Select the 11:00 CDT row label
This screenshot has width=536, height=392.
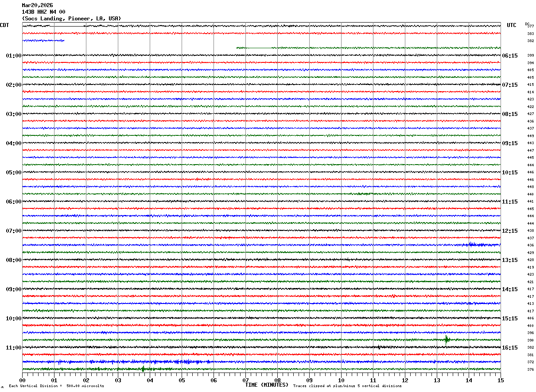(x=14, y=348)
